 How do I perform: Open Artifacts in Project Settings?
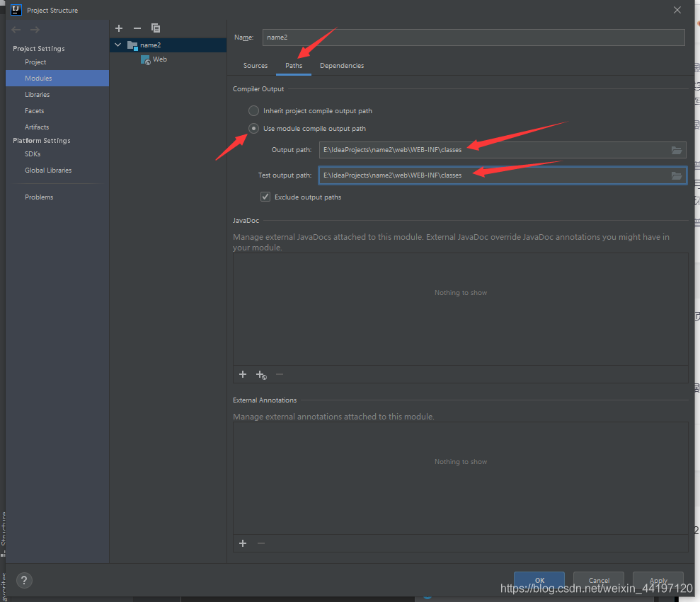click(x=37, y=127)
